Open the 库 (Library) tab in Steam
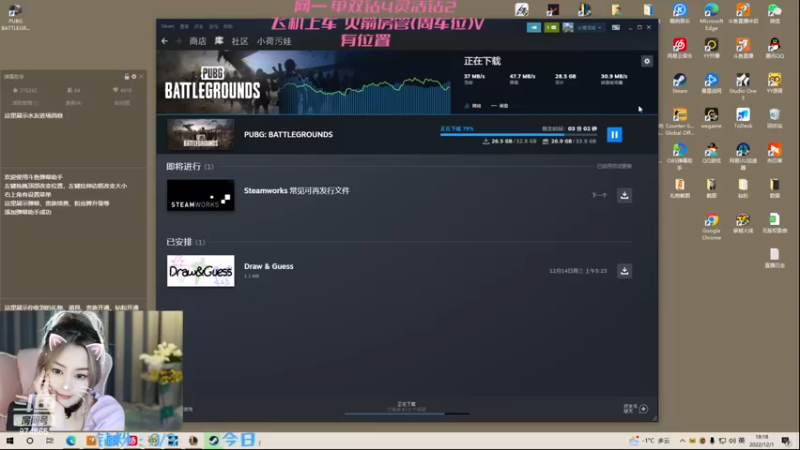The image size is (800, 450). pos(219,41)
